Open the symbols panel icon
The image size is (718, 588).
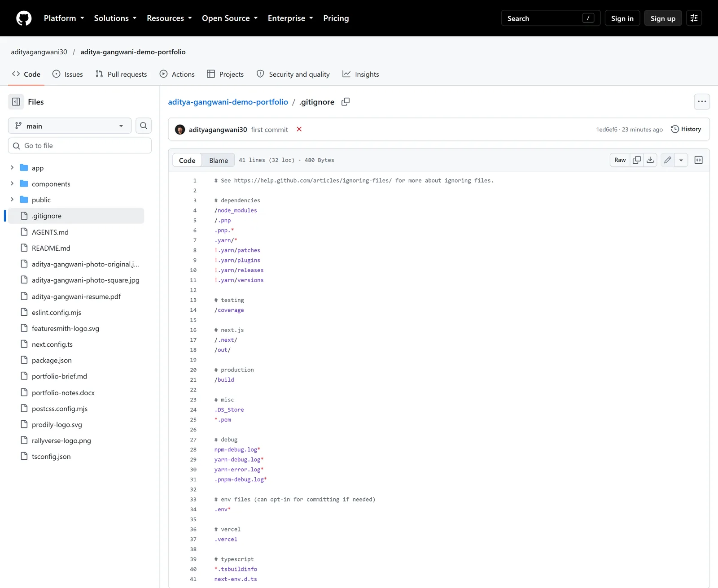(699, 160)
